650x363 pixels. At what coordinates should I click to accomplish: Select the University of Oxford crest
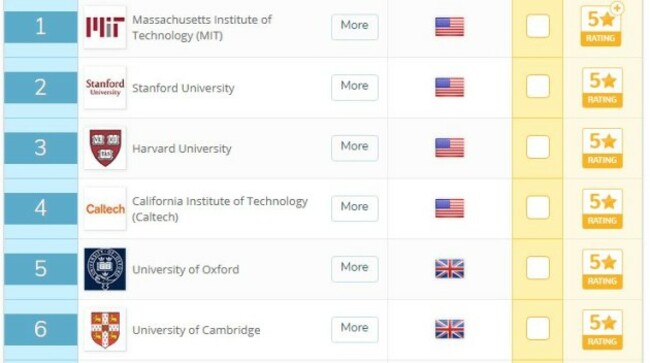(105, 269)
